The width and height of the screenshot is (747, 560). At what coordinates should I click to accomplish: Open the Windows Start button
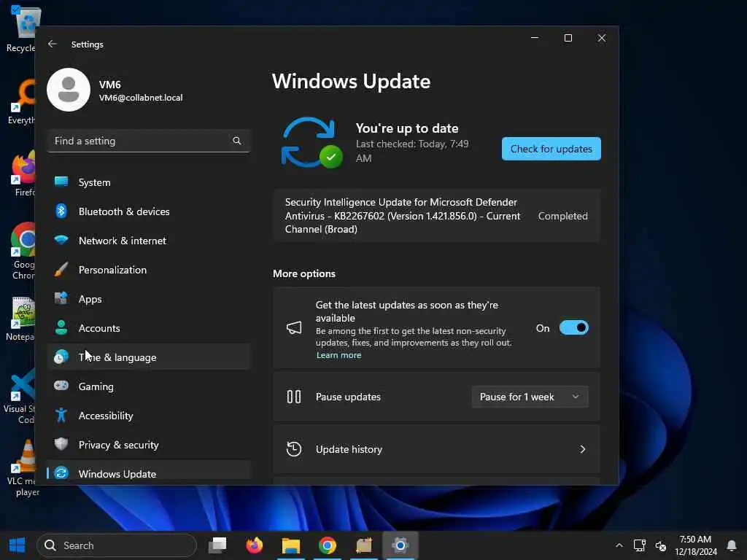pyautogui.click(x=18, y=545)
